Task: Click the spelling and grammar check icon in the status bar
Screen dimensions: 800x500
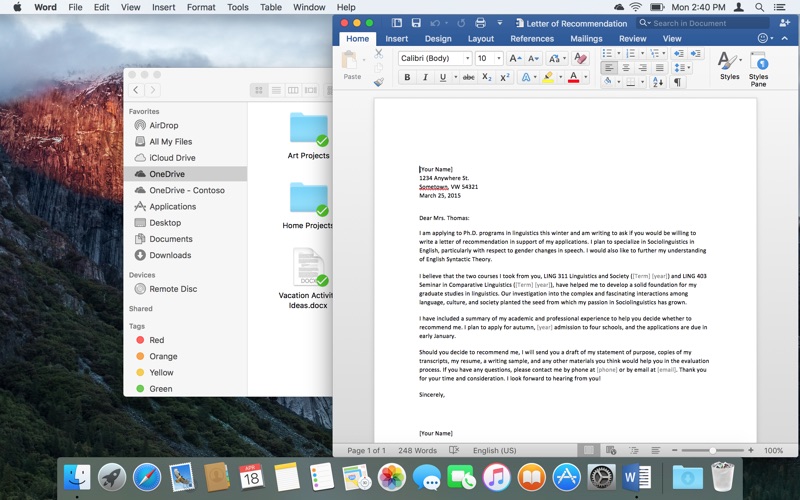Action: point(454,450)
